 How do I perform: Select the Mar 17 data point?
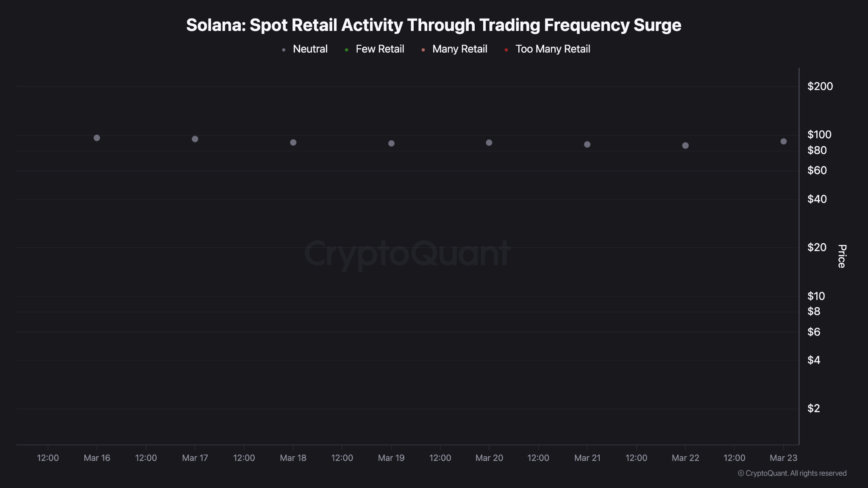point(195,139)
